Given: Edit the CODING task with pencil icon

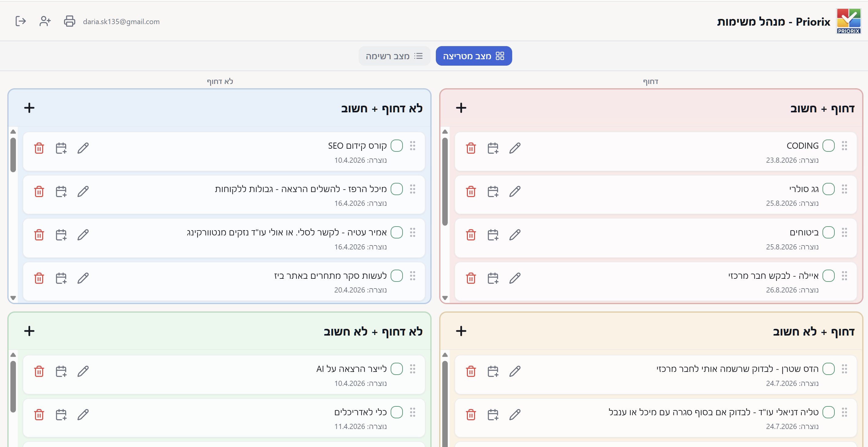Looking at the screenshot, I should pos(515,148).
